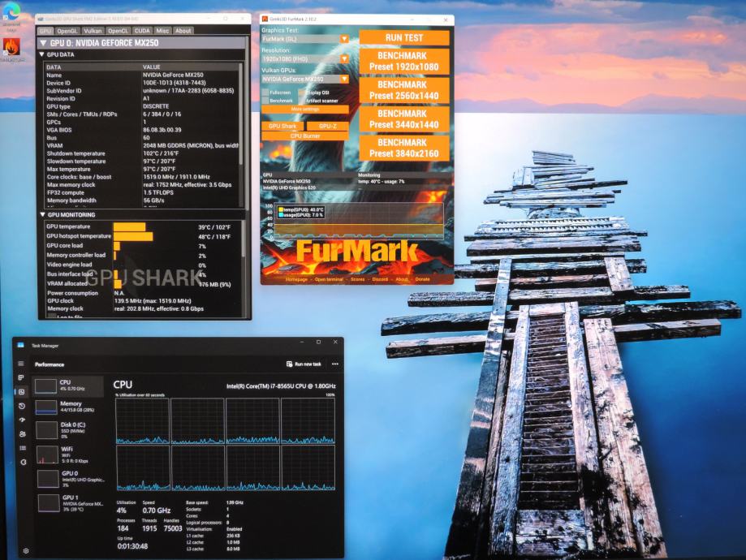Click Open terminal link in FurMark footer

(329, 279)
